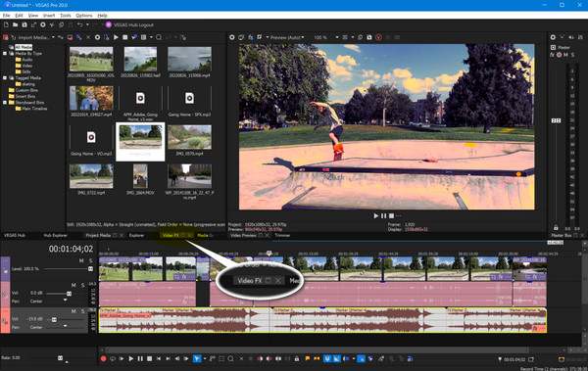Pause playback under the video preview
Screen dimensions: 588x371
point(383,216)
